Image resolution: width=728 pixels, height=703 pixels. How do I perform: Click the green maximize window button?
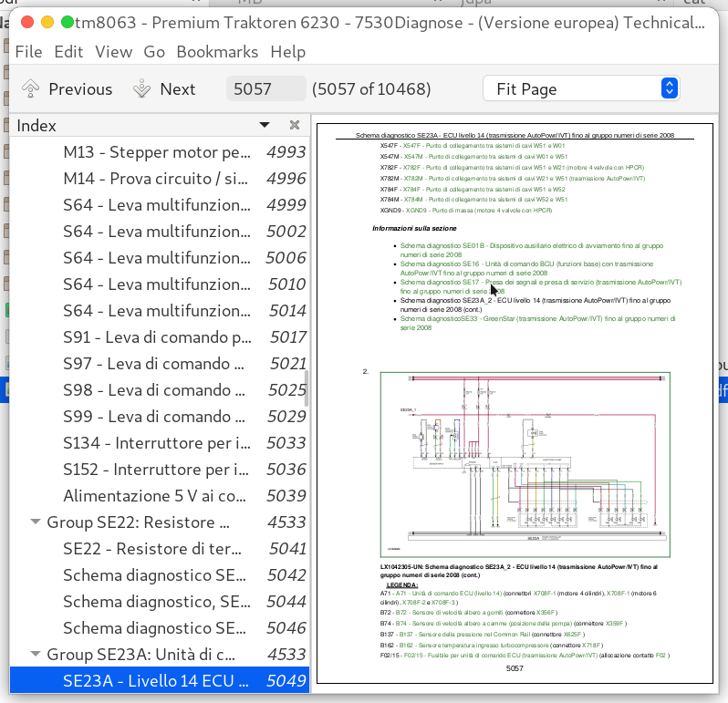(x=68, y=21)
